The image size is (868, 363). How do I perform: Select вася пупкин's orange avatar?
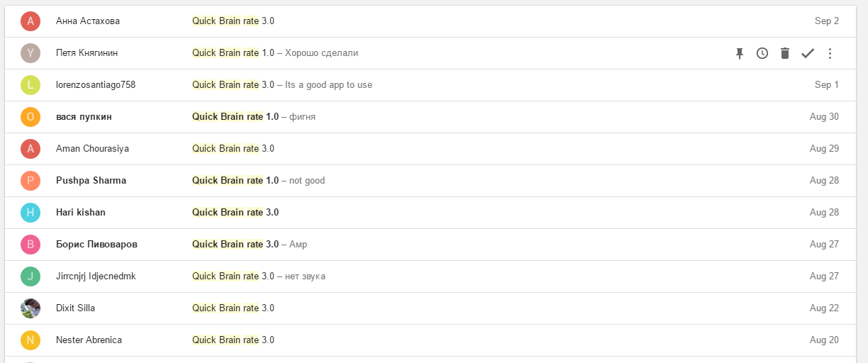[x=30, y=117]
